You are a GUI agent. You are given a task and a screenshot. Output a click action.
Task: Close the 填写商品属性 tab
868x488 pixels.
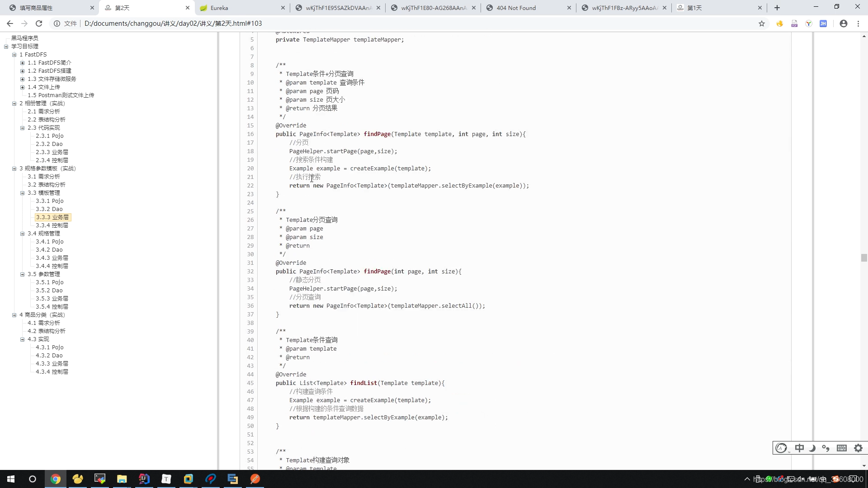pos(92,8)
